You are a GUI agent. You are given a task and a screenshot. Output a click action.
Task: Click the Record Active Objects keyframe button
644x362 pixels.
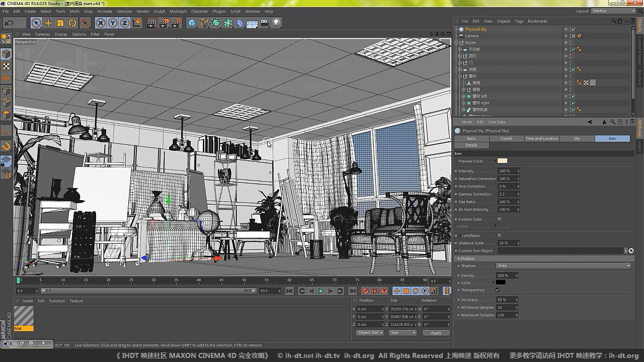click(365, 291)
